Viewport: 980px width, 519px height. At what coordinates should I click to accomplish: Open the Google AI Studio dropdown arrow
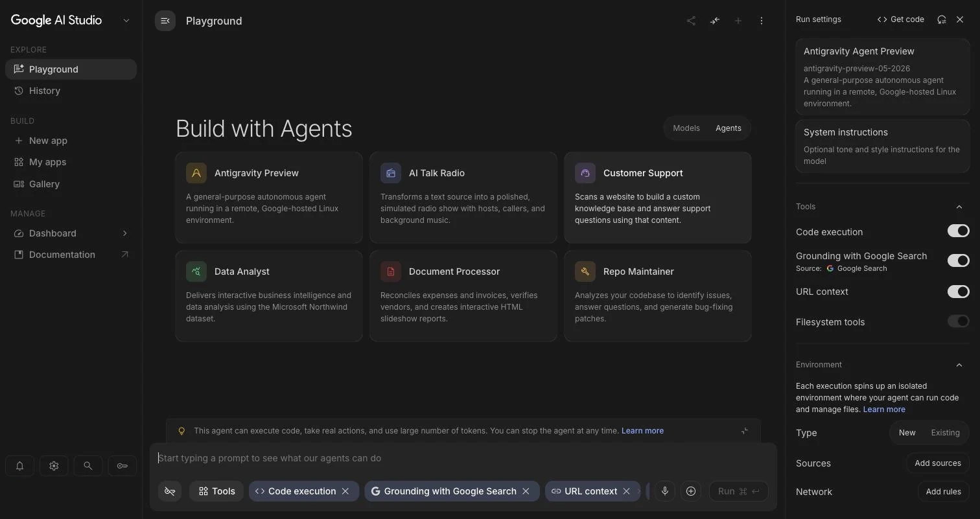tap(126, 20)
